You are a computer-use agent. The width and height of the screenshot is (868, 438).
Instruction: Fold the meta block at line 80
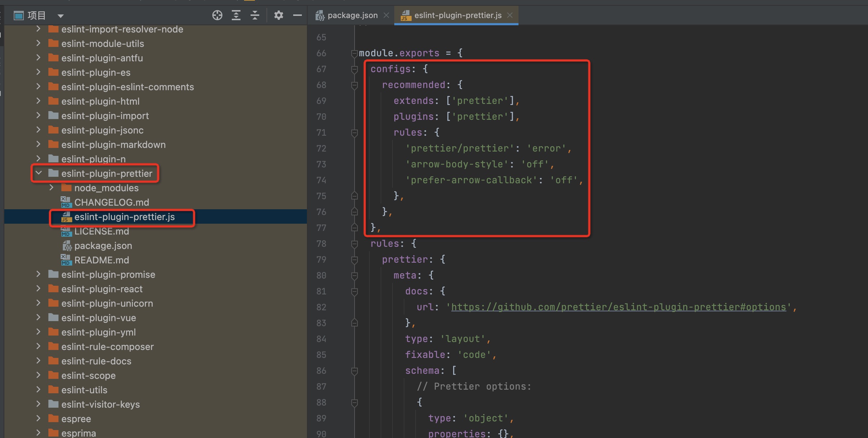355,276
